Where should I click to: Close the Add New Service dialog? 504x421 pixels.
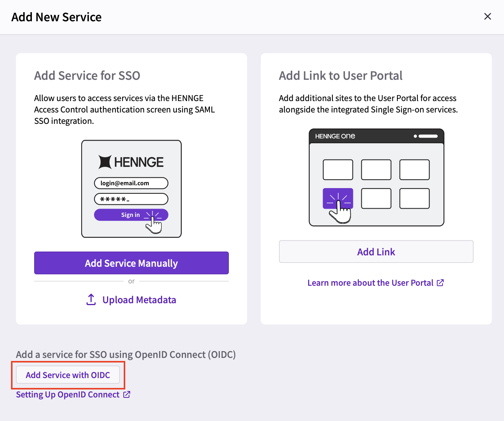point(488,16)
